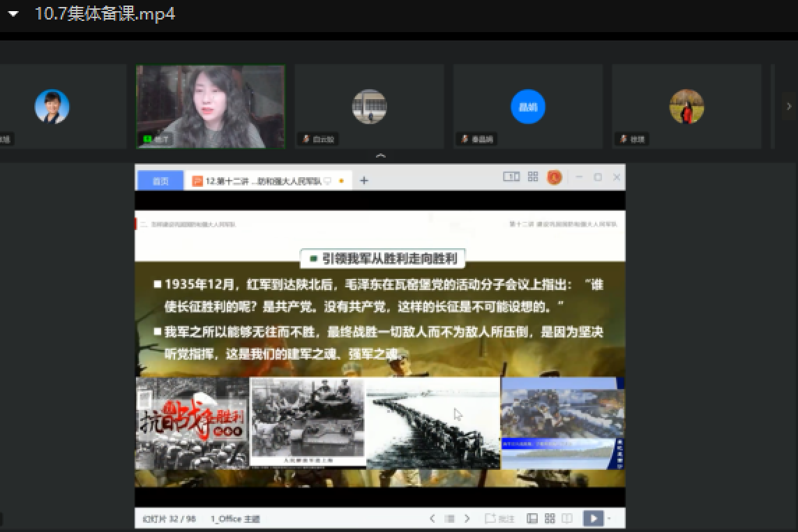
Task: Click the window count icon in title bar
Action: click(x=511, y=177)
